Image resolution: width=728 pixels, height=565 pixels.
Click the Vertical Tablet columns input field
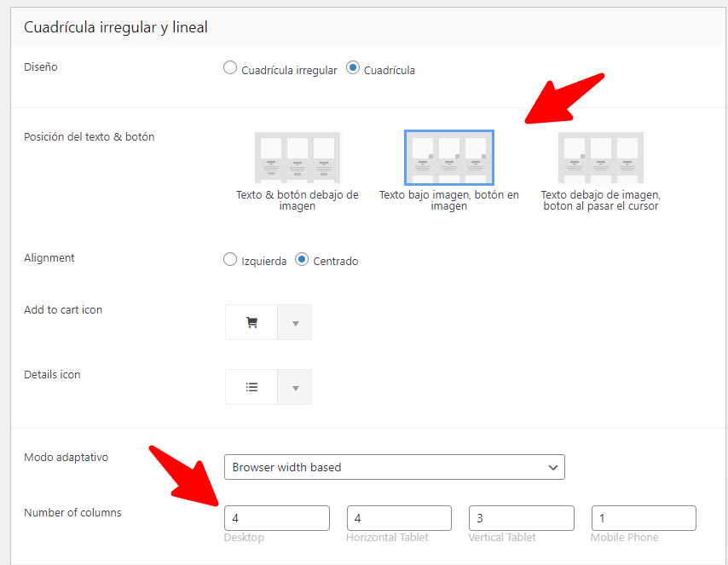[x=522, y=518]
